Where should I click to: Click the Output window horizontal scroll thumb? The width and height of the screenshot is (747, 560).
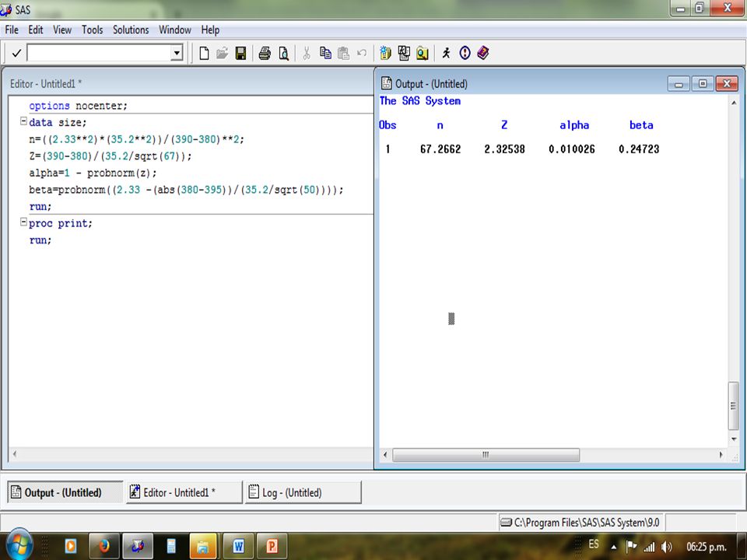point(486,455)
